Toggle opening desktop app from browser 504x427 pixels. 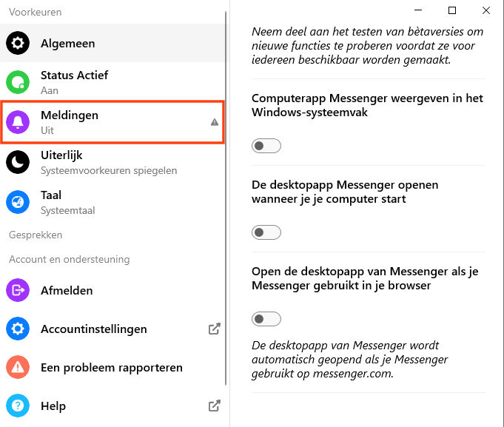pos(266,319)
